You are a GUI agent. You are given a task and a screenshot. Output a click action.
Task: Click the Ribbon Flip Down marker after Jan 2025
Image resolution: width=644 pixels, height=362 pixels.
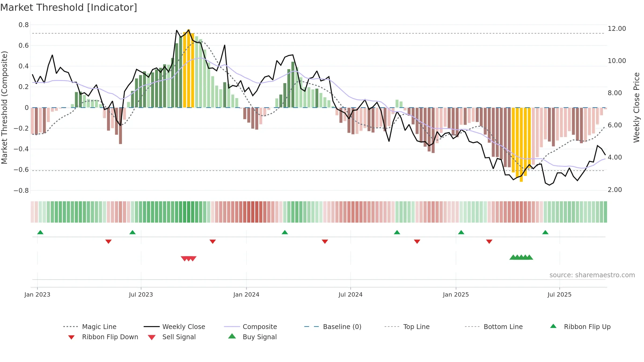click(x=489, y=242)
